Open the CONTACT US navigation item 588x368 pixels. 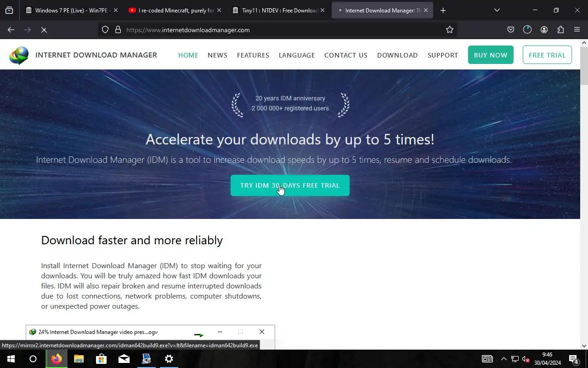pyautogui.click(x=346, y=55)
